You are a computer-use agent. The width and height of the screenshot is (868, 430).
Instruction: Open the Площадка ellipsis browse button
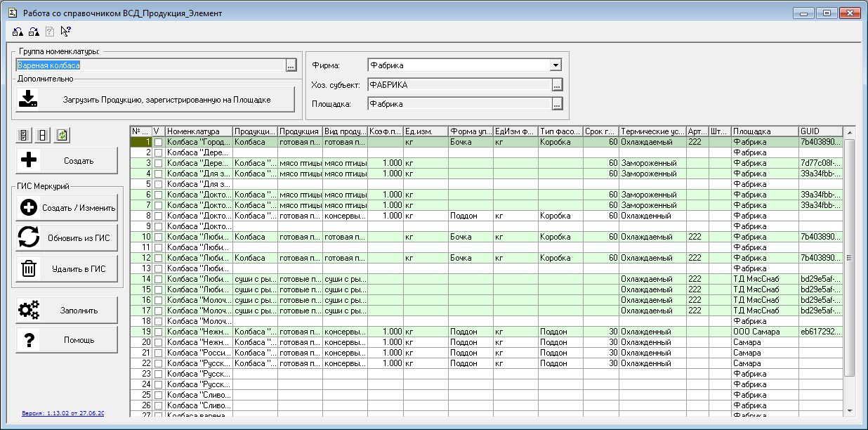point(557,104)
